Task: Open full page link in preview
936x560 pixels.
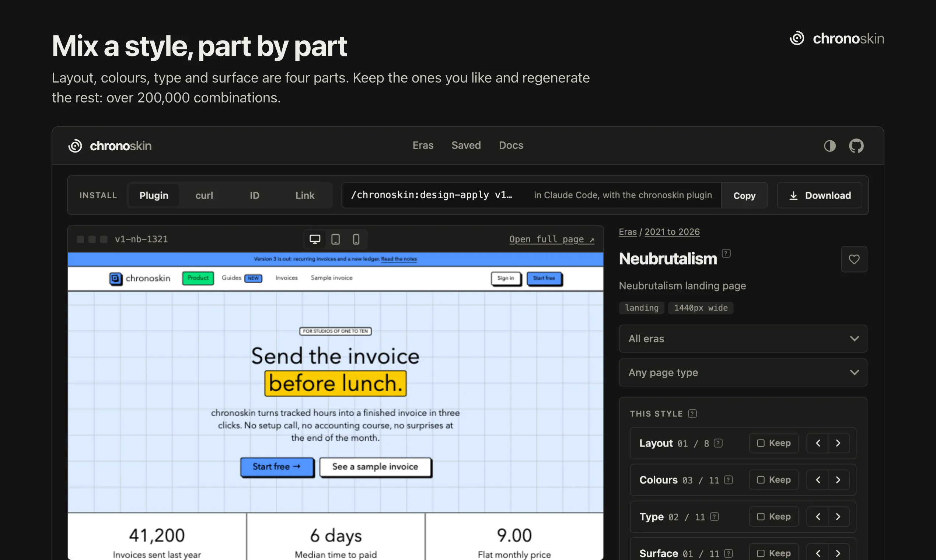Action: click(552, 239)
